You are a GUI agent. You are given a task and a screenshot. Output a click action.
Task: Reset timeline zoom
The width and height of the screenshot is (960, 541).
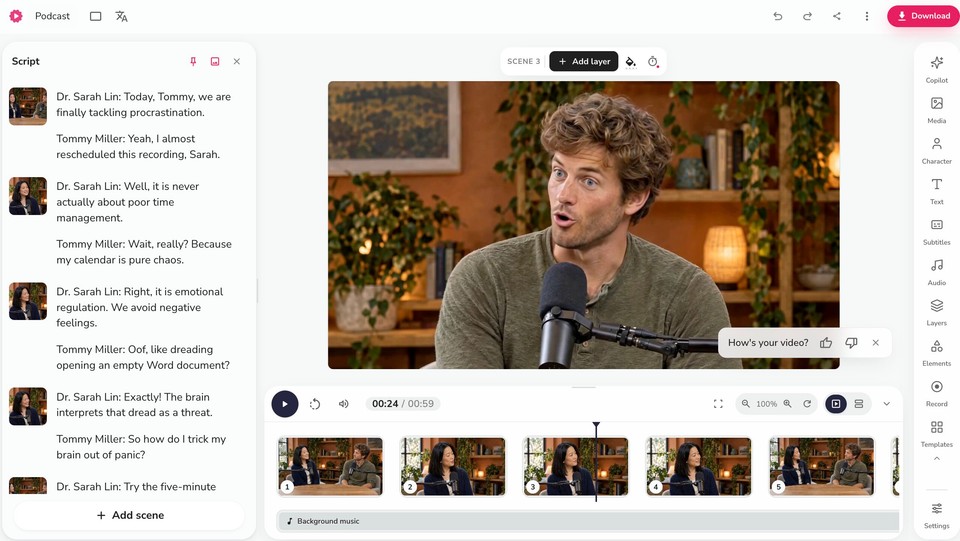[807, 404]
